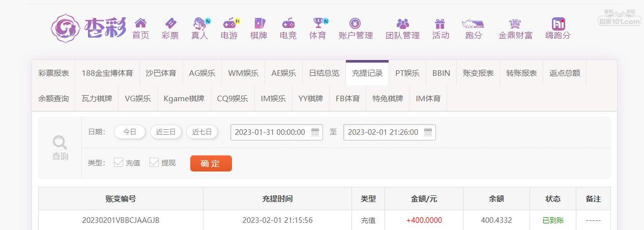
Task: Open the 账户管理 yen coin icon
Action: tap(355, 23)
